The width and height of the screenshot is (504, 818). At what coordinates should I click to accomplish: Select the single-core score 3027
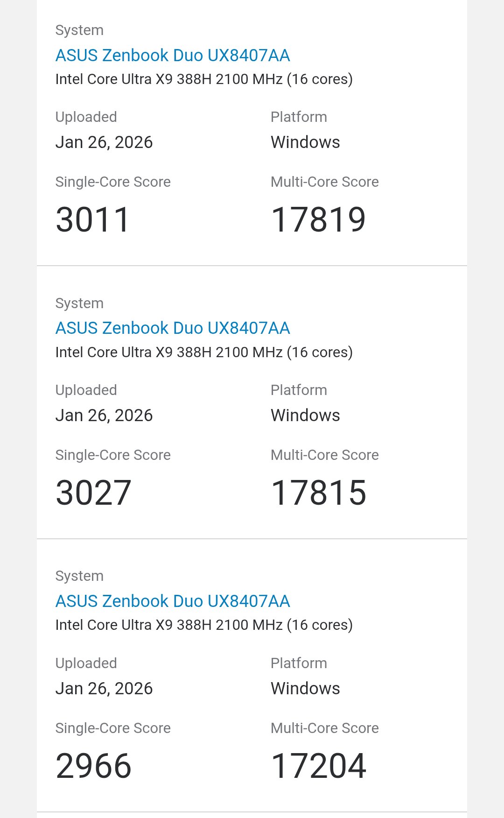pyautogui.click(x=93, y=493)
